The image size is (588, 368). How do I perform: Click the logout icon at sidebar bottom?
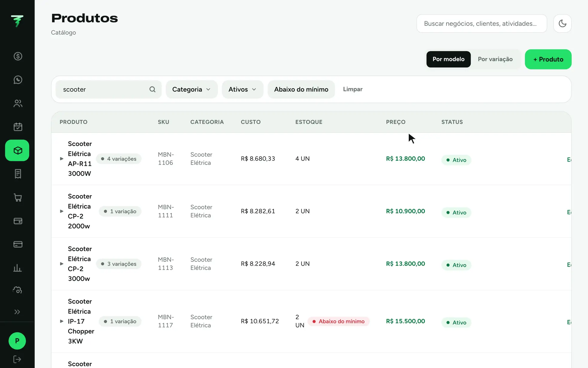tap(17, 359)
